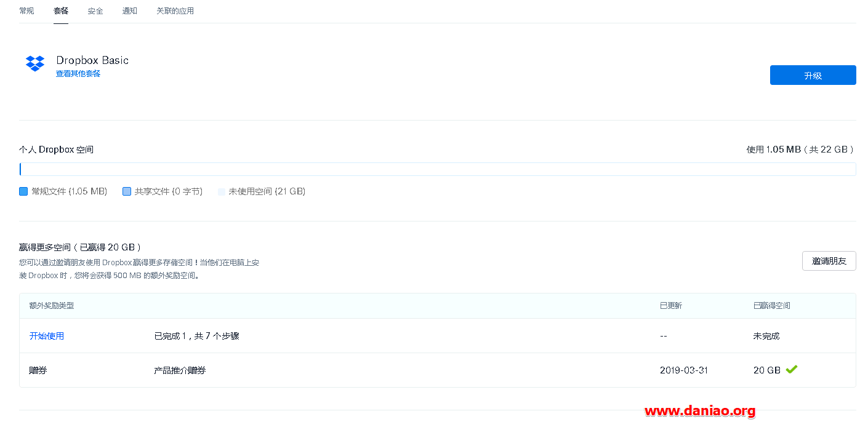
Task: Click the green checkmark beside 20 GB
Action: 791,369
